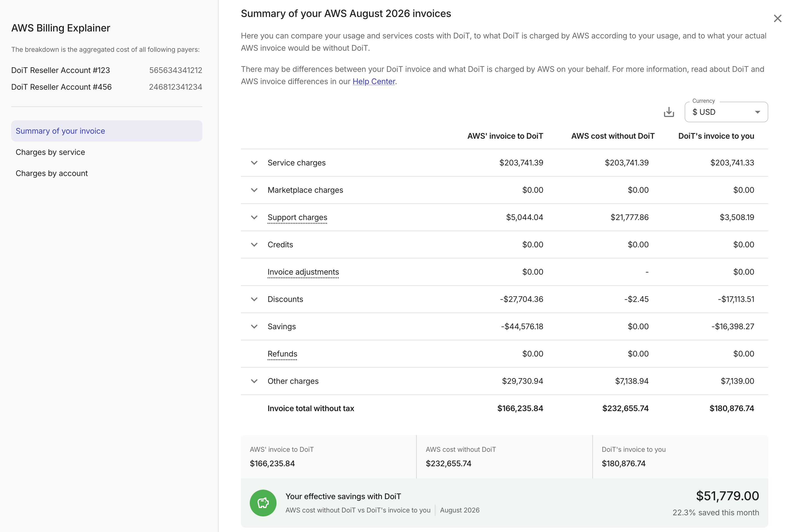790x532 pixels.
Task: Click the -$2.45 discounts value
Action: pyautogui.click(x=636, y=299)
